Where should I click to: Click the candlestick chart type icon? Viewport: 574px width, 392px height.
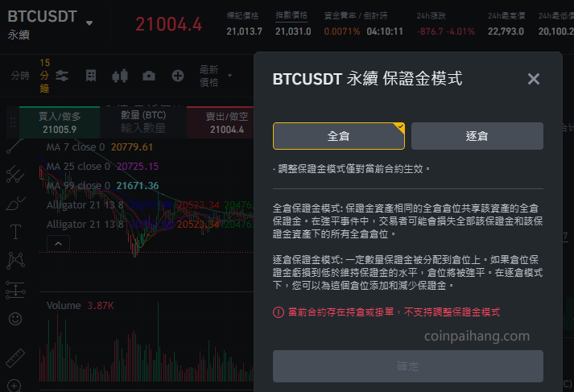(120, 76)
